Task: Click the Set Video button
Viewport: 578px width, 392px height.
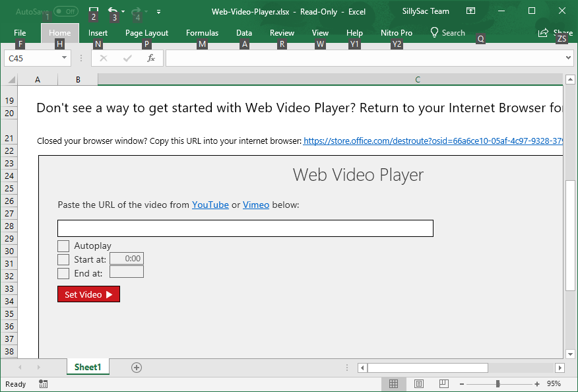Action: tap(88, 294)
